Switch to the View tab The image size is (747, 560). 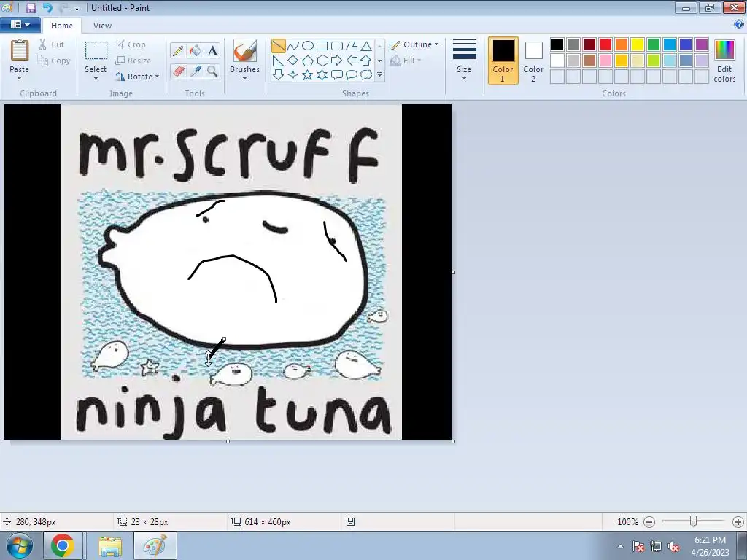click(x=102, y=26)
